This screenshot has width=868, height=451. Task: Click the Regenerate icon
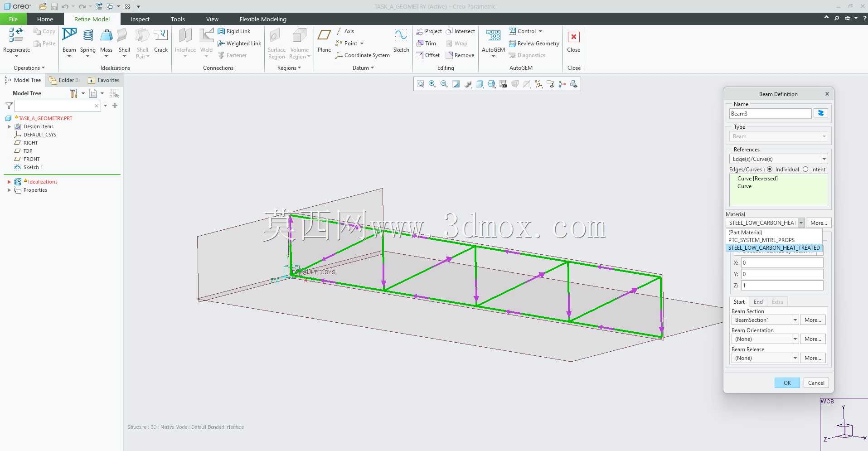(x=16, y=35)
